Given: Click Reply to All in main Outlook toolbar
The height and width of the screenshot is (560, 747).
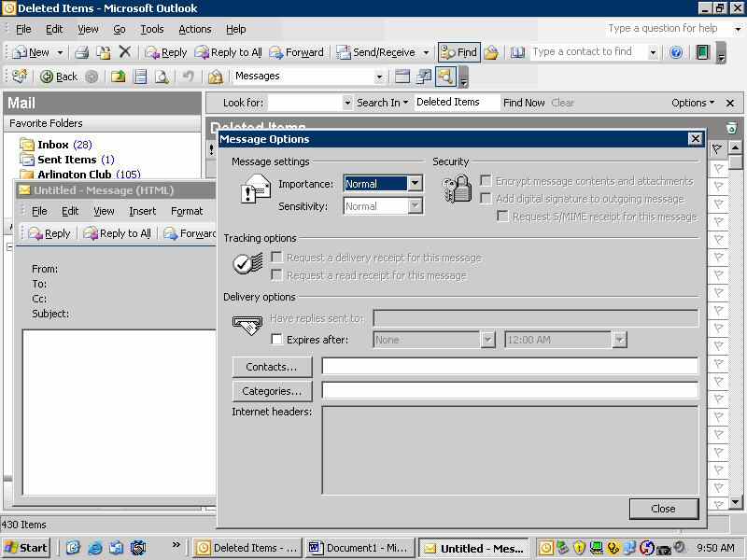Looking at the screenshot, I should [228, 52].
